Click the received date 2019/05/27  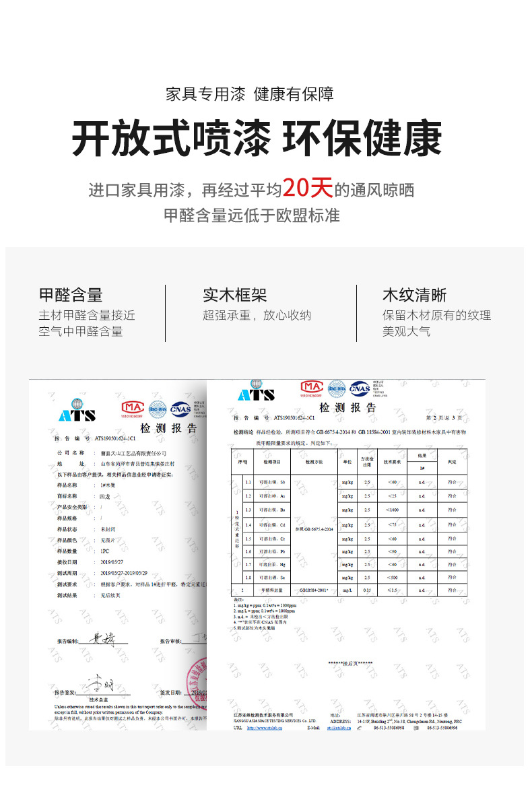click(112, 562)
